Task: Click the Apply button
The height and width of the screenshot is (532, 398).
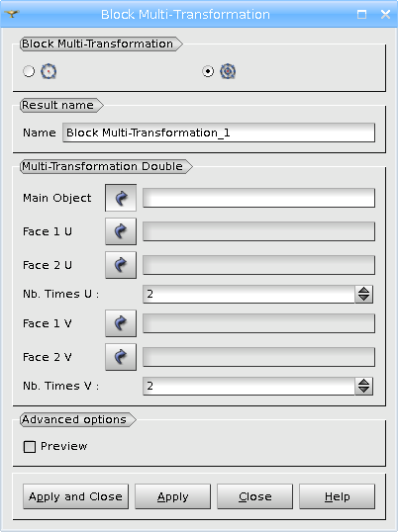Action: 173,496
